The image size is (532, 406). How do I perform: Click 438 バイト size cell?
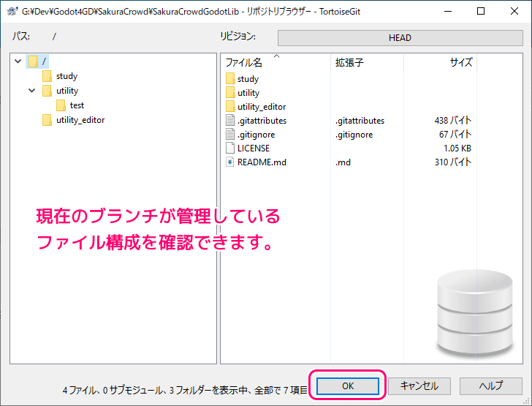(x=453, y=121)
